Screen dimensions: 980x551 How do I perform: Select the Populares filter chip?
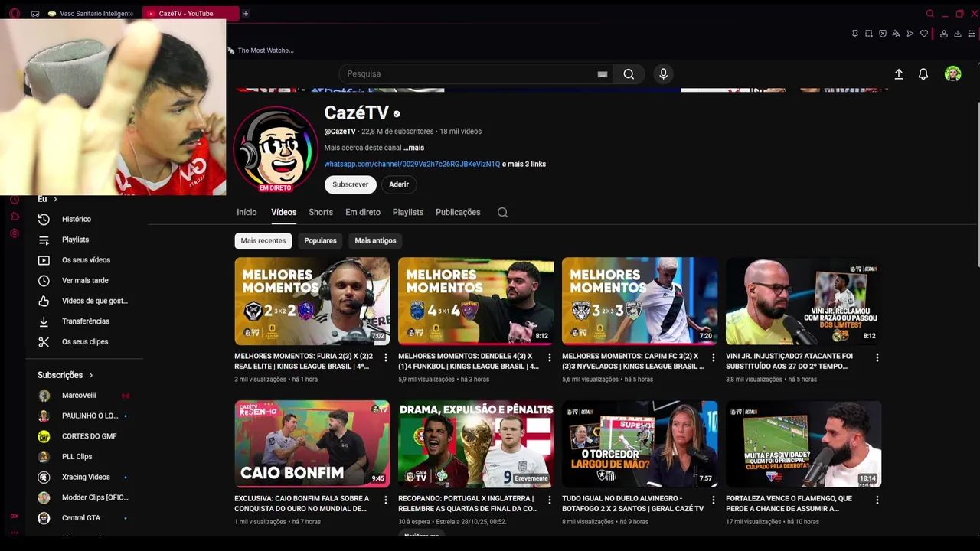[320, 240]
